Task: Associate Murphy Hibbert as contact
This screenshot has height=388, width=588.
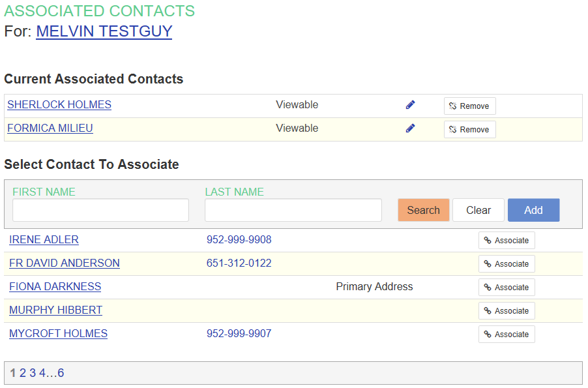Action: 506,311
